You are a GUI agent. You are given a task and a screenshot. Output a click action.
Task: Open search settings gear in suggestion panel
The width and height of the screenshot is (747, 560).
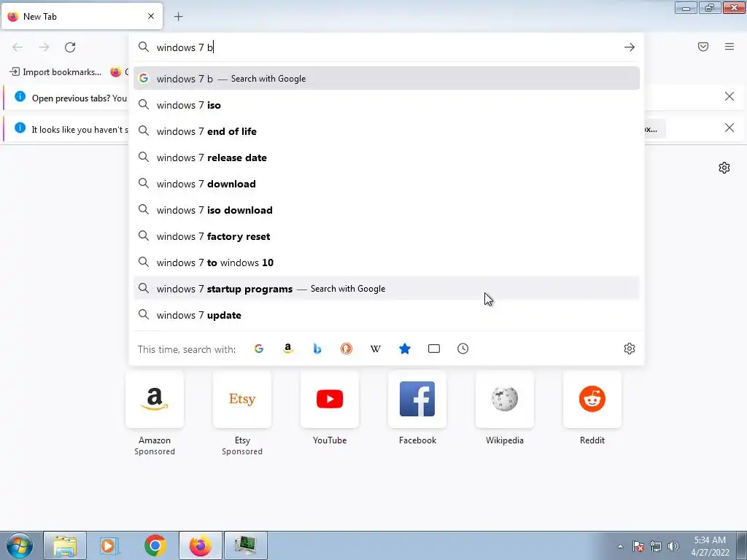click(x=630, y=349)
